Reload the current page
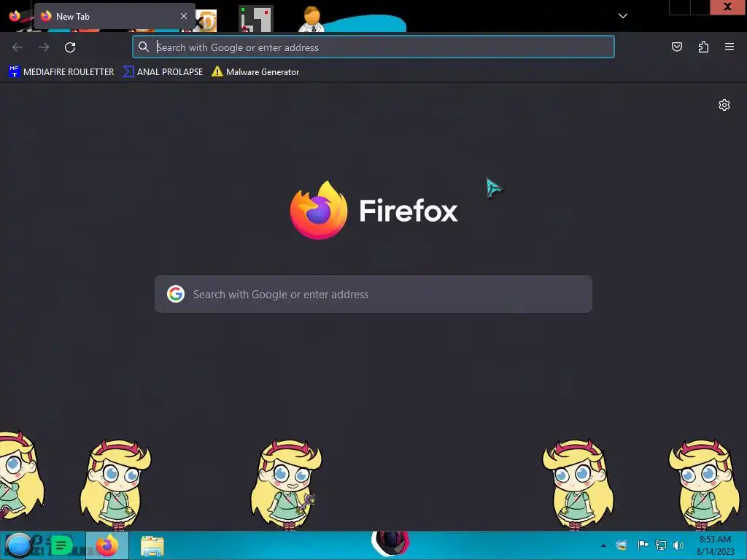Image resolution: width=747 pixels, height=560 pixels. 70,47
